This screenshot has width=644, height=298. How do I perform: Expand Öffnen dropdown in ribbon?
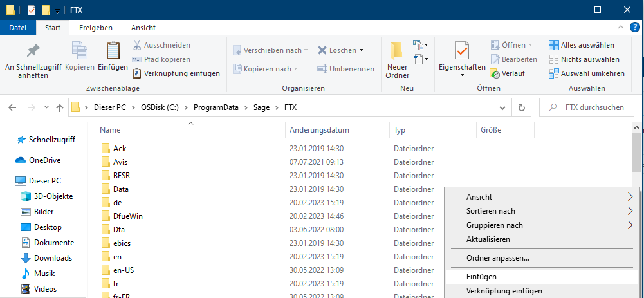point(530,45)
